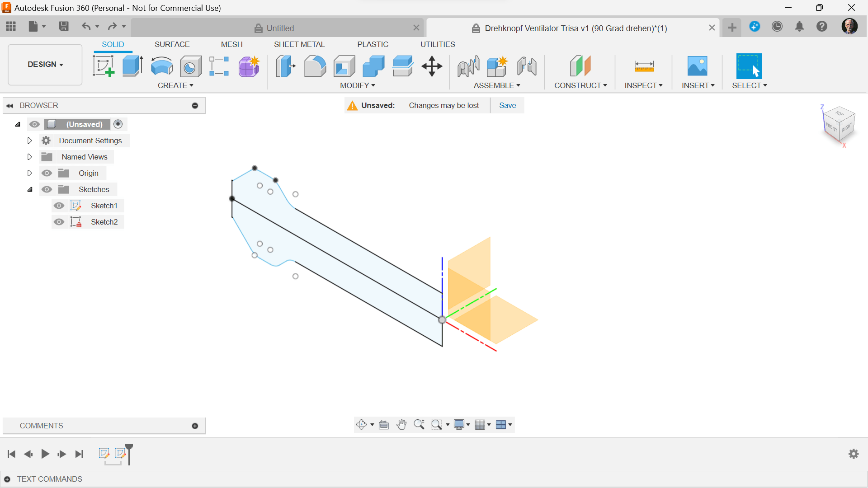Use the Move/Copy tool
Screen dimensions: 868x488
pyautogui.click(x=432, y=66)
